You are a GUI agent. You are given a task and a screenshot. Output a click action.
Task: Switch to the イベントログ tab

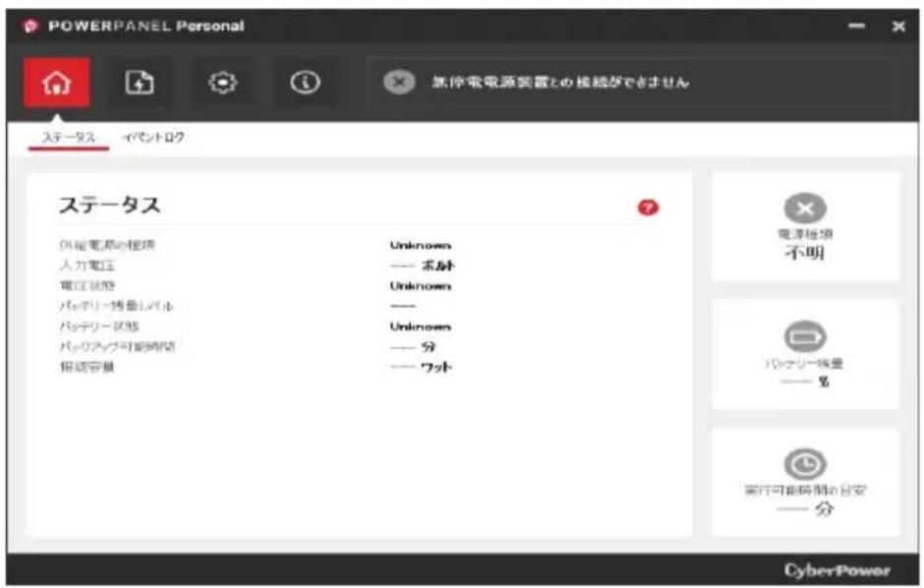(153, 138)
